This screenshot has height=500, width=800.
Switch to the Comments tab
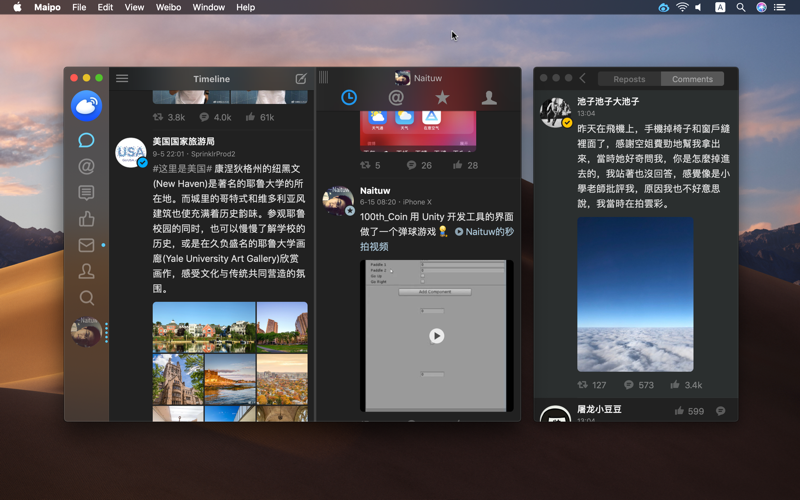692,79
